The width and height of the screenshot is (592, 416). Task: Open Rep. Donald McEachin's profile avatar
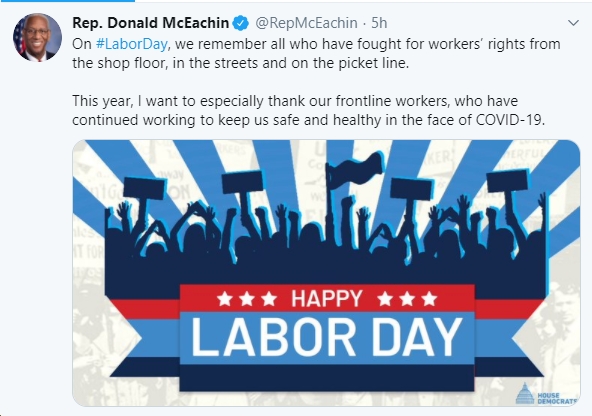(x=37, y=37)
